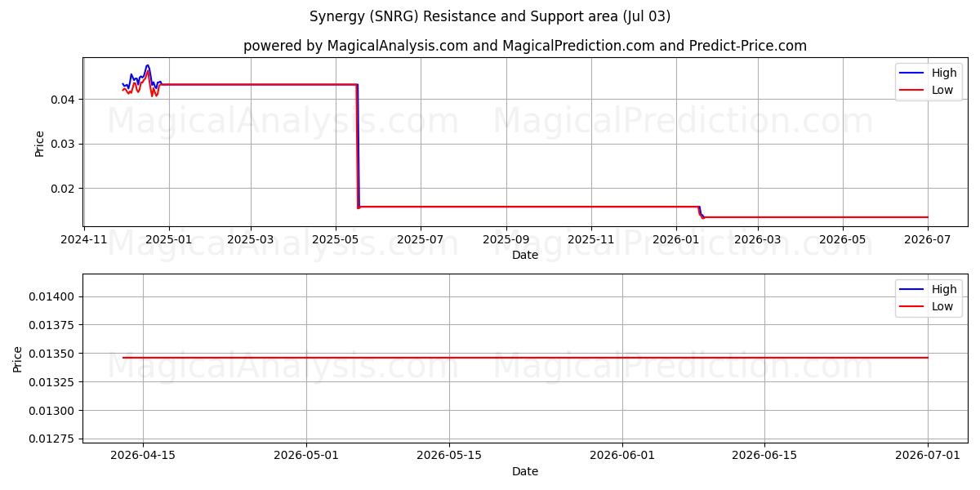Click the '2026-01' x-axis tick label

pos(676,239)
